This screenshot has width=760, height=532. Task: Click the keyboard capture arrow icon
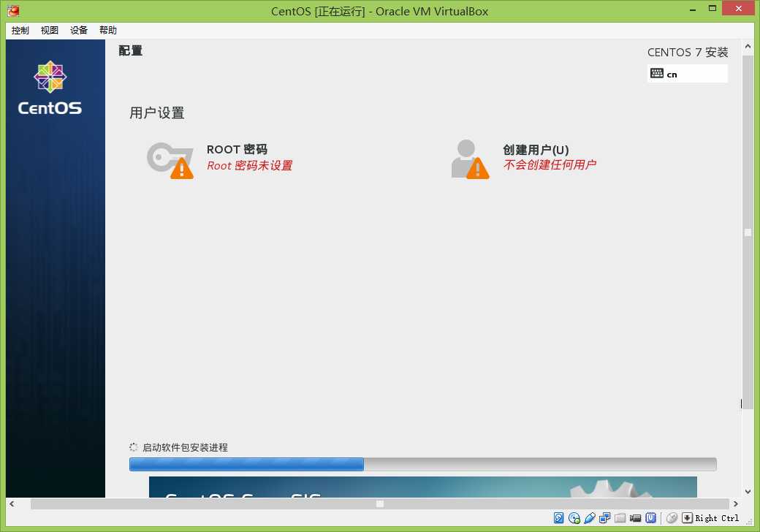pyautogui.click(x=687, y=518)
